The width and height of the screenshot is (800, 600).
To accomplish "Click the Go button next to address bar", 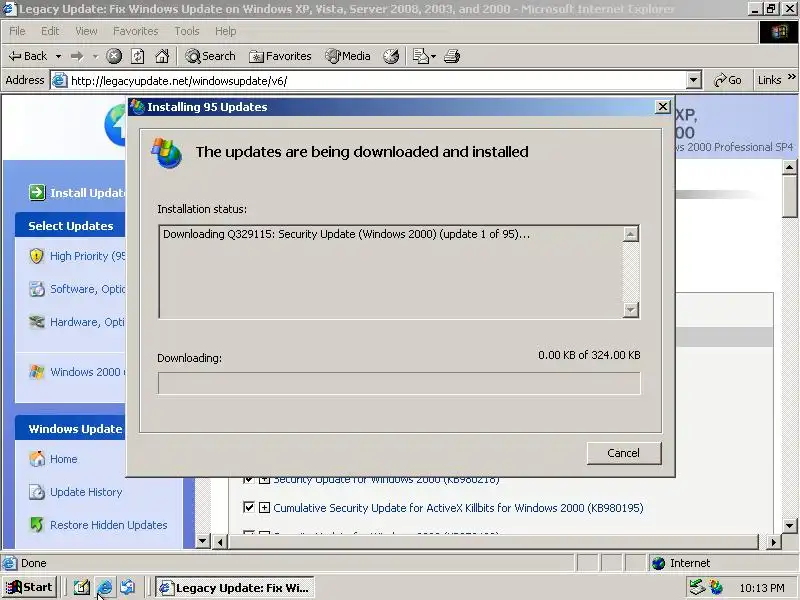I will click(x=728, y=80).
